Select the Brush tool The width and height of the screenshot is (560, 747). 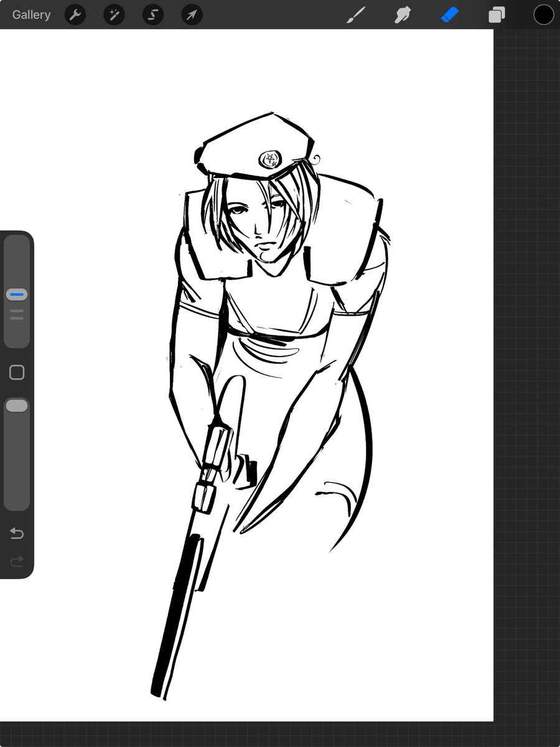355,15
